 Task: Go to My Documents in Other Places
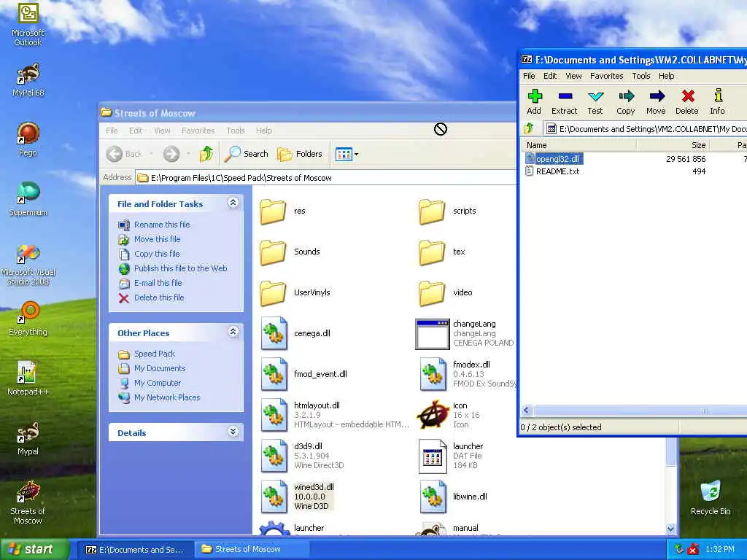point(160,368)
